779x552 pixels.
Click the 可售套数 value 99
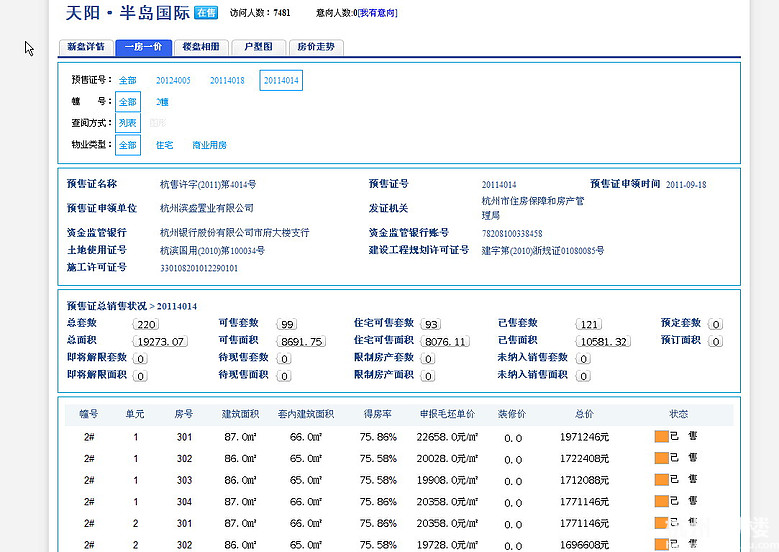[x=287, y=324]
